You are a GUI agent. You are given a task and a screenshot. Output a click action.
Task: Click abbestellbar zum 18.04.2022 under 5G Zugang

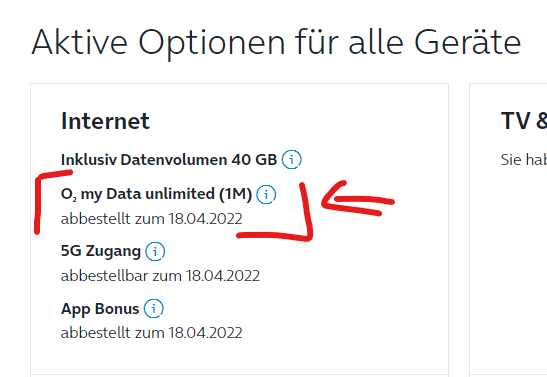click(160, 276)
